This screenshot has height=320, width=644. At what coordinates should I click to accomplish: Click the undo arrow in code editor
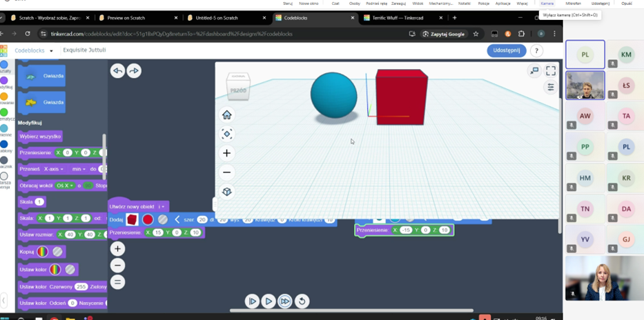click(117, 70)
